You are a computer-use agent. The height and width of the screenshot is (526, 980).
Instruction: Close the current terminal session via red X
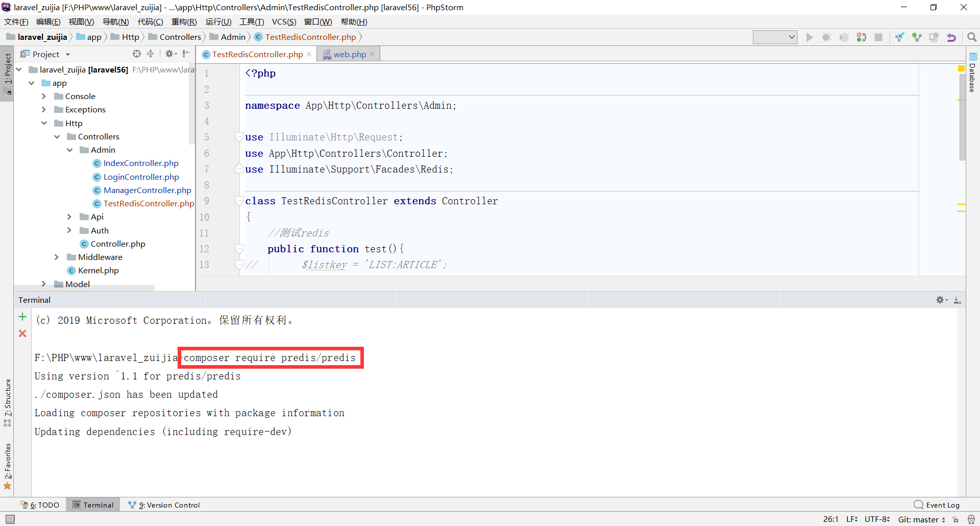(x=22, y=333)
